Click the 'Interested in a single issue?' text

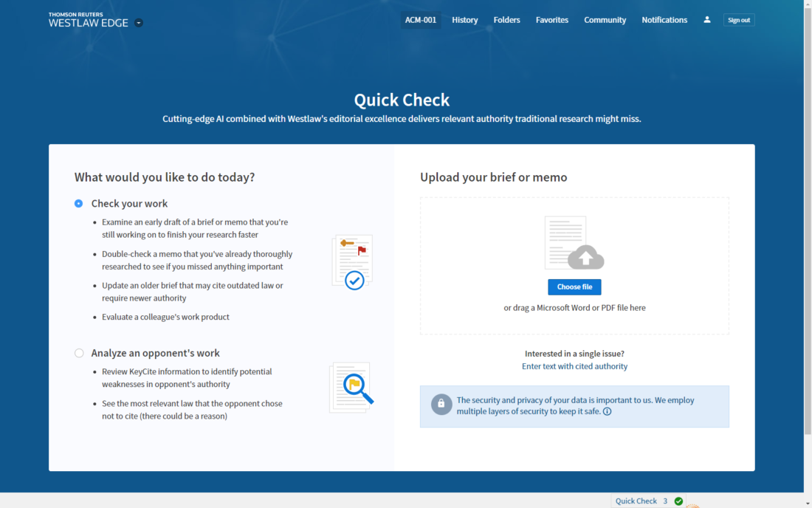point(574,354)
